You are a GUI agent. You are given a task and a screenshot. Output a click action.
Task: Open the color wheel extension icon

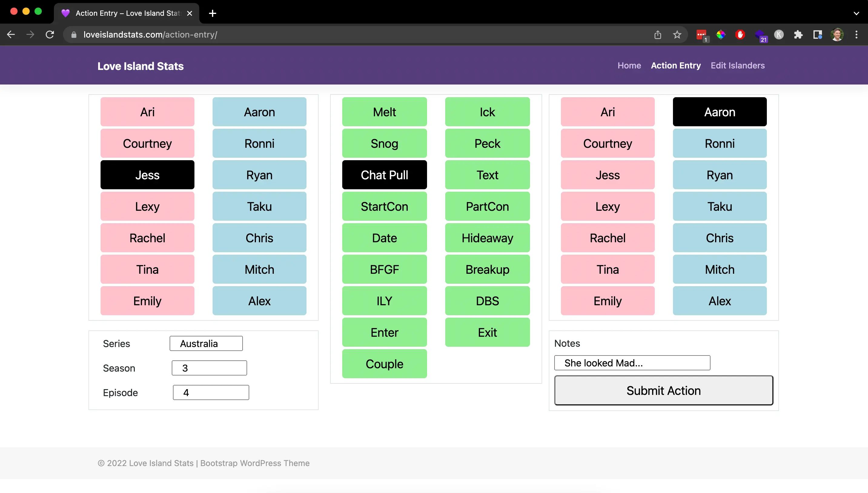click(721, 35)
